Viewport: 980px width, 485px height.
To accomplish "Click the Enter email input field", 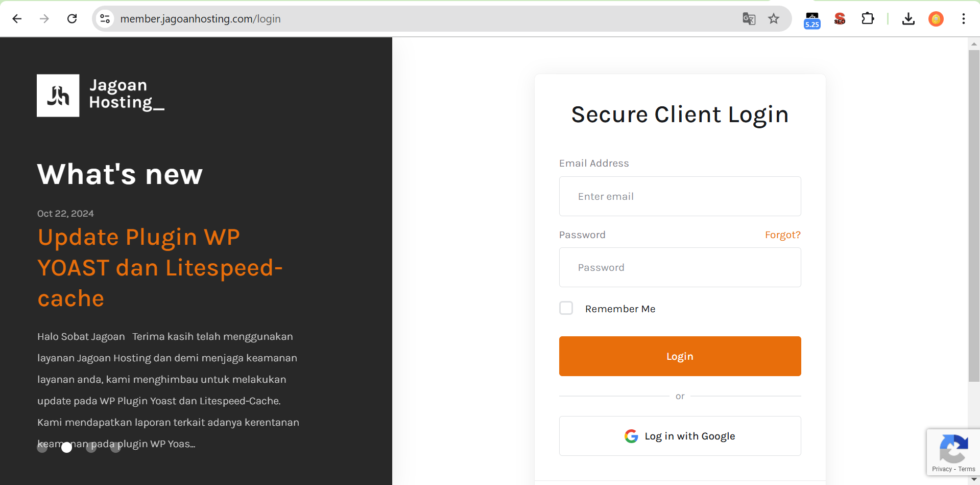I will click(680, 196).
